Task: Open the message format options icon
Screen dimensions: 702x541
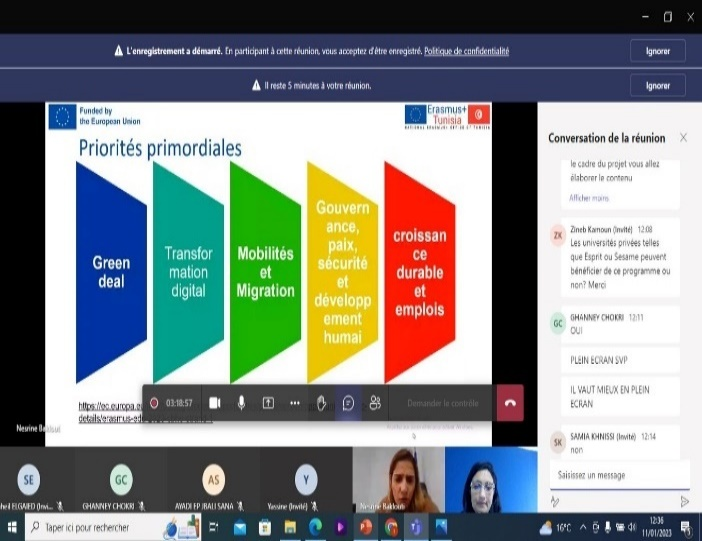Action: click(555, 501)
